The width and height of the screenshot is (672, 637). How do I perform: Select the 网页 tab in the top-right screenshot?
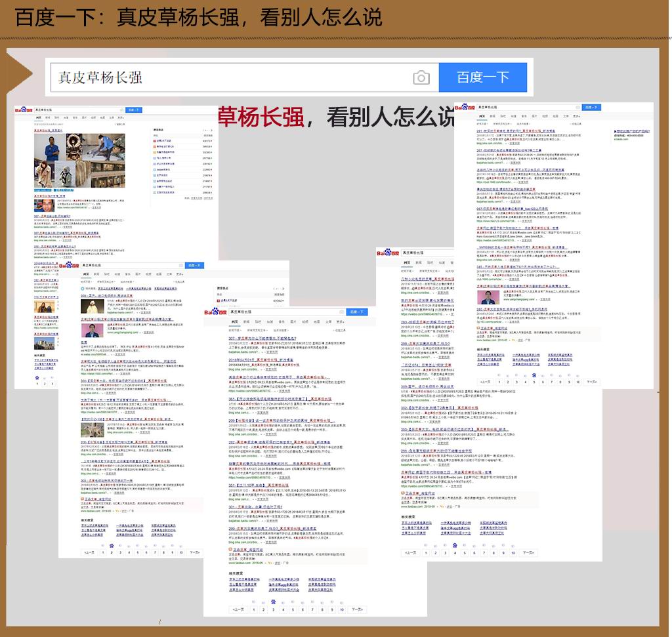pyautogui.click(x=482, y=116)
